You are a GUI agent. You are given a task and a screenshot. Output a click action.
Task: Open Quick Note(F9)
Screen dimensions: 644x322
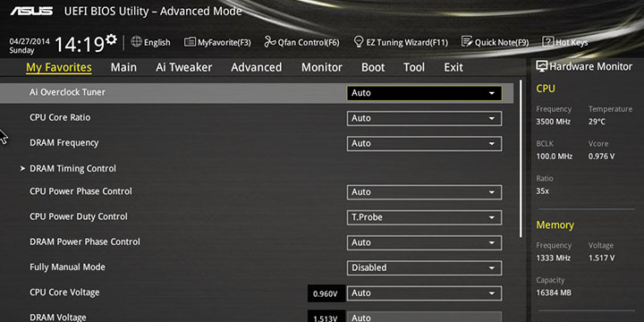click(495, 42)
